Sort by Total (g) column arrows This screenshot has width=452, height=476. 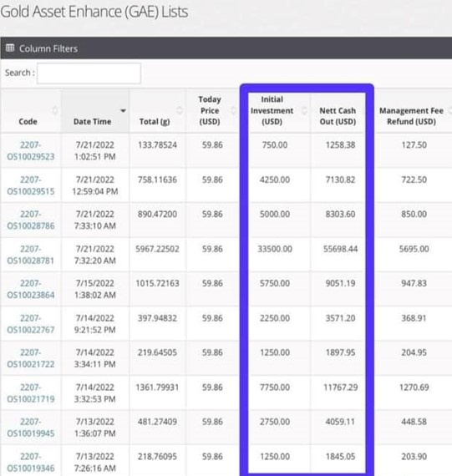coord(180,110)
